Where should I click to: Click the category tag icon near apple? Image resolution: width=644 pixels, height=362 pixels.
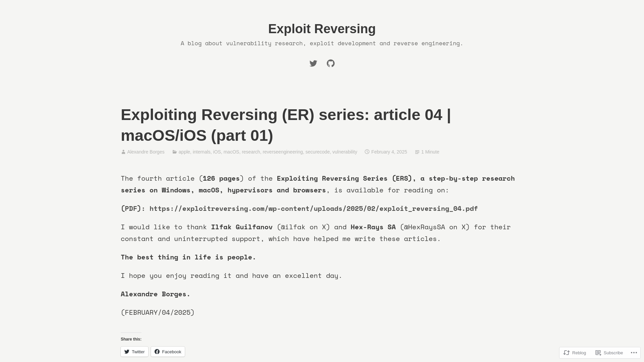(x=174, y=152)
